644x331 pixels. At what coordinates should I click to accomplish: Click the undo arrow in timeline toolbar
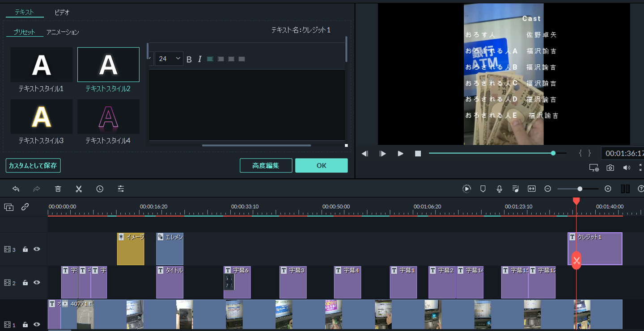coord(16,189)
